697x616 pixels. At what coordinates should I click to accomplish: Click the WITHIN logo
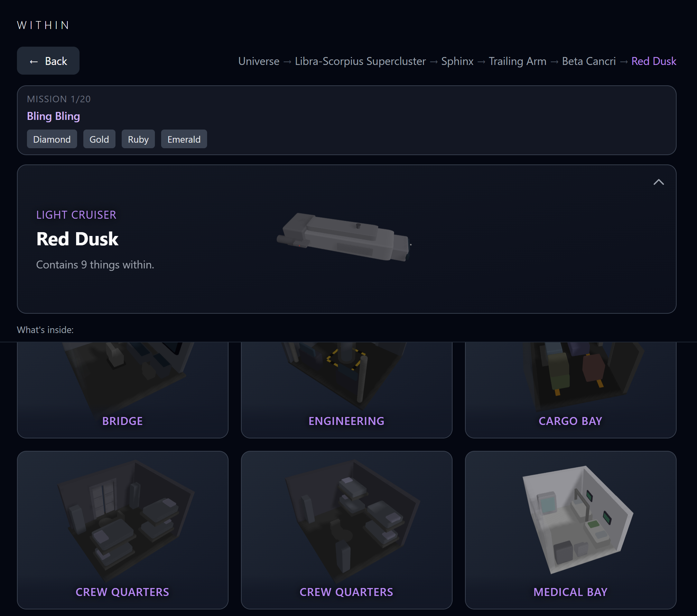click(43, 25)
